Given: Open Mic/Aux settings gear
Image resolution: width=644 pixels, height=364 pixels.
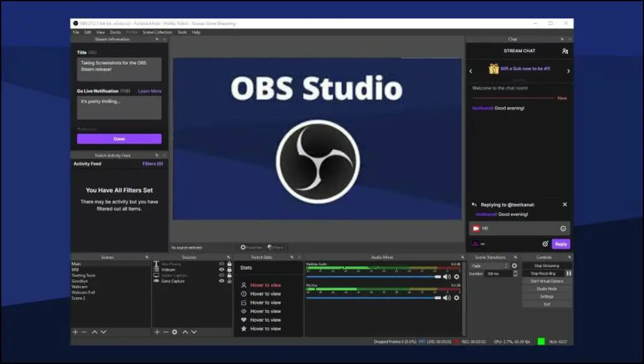Looking at the screenshot, I should pyautogui.click(x=457, y=298).
